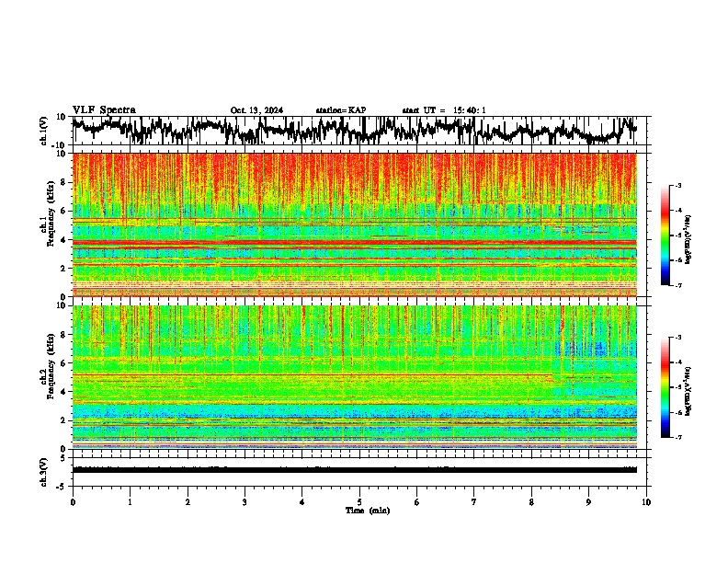Image resolution: width=728 pixels, height=563 pixels.
Task: Click the ch.3(V) black signal band
Action: pos(354,470)
